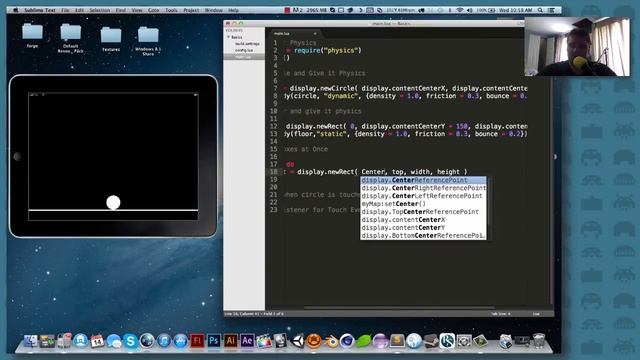640x360 pixels.
Task: Launch Skype from the dock
Action: pyautogui.click(x=130, y=341)
